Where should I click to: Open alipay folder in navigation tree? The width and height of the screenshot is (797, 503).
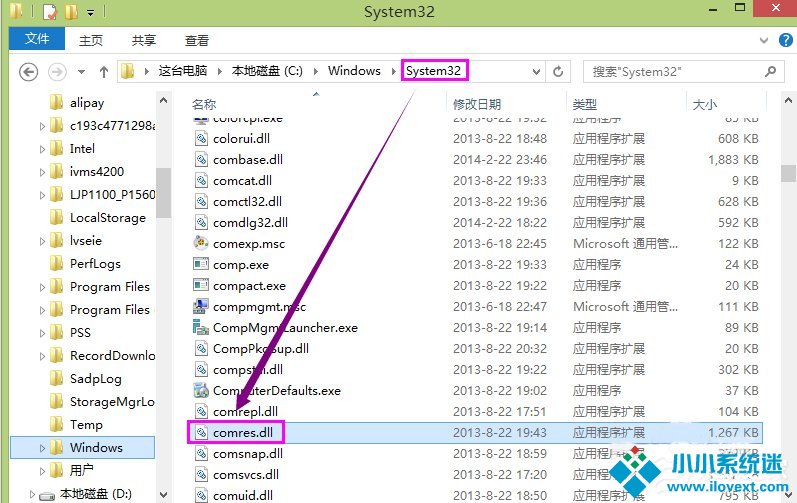[x=87, y=102]
